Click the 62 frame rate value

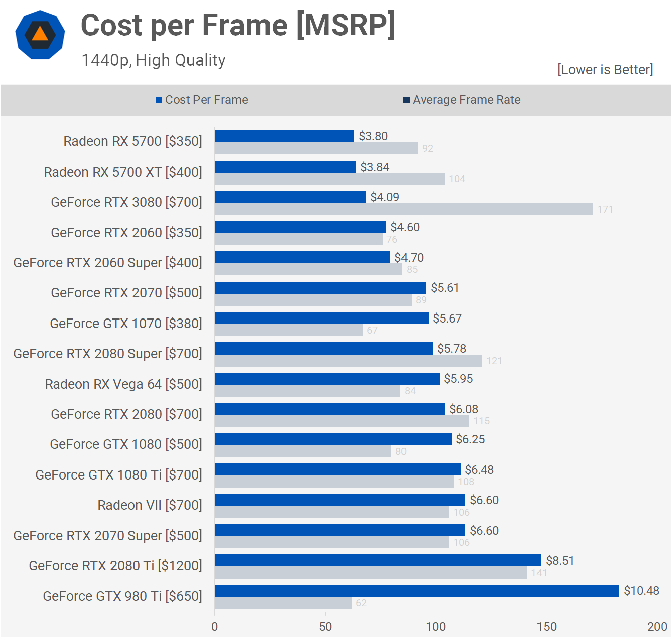pyautogui.click(x=361, y=603)
